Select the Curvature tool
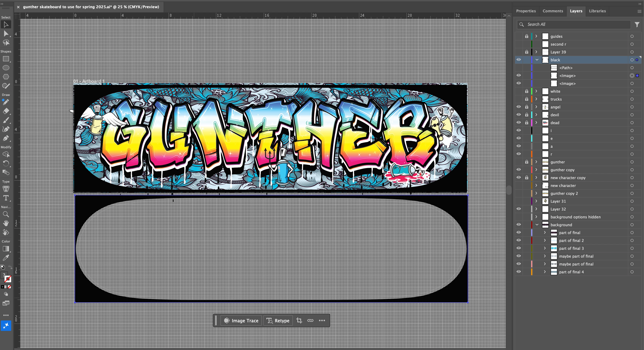This screenshot has width=644, height=350. 6,129
